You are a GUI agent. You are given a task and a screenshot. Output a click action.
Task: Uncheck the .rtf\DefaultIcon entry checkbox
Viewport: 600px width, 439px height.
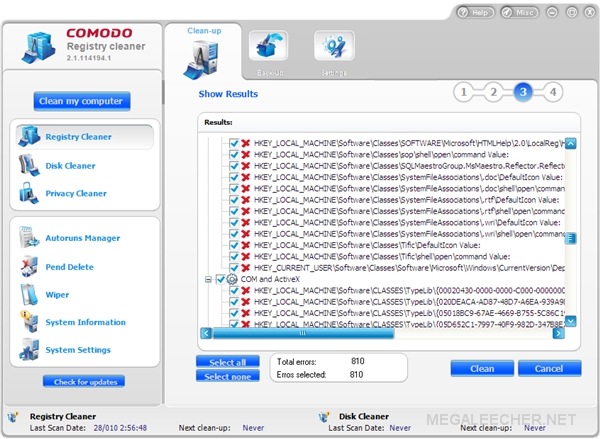coord(234,200)
